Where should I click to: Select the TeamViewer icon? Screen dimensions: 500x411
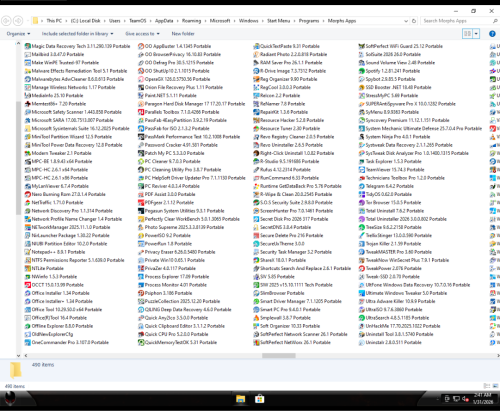point(362,169)
